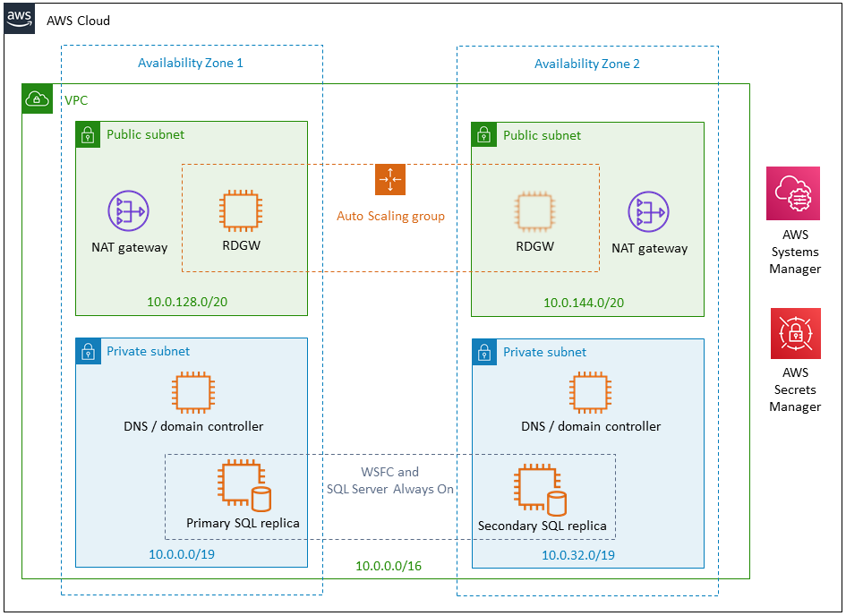The height and width of the screenshot is (616, 846).
Task: Click the 10.0.144.0/20 CIDR text
Action: (583, 303)
